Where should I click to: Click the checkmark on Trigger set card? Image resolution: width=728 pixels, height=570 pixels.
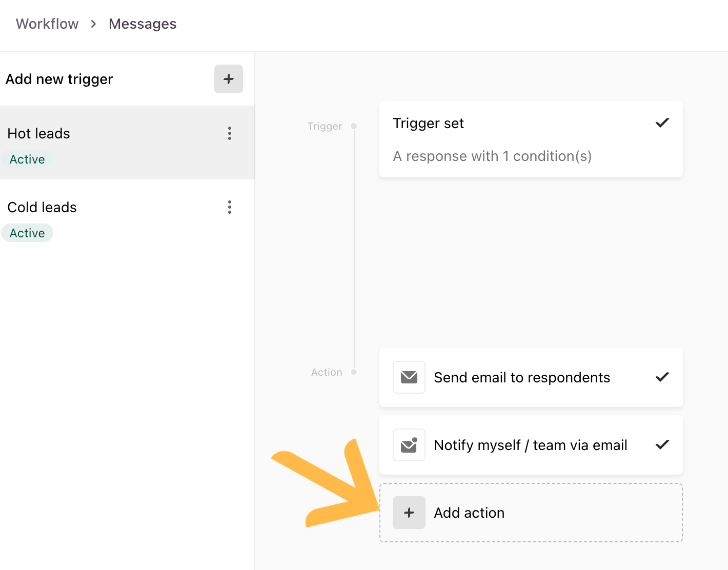662,123
